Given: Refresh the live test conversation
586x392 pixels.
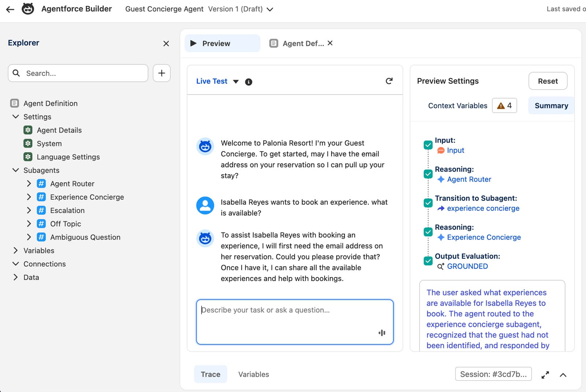Looking at the screenshot, I should click(389, 81).
